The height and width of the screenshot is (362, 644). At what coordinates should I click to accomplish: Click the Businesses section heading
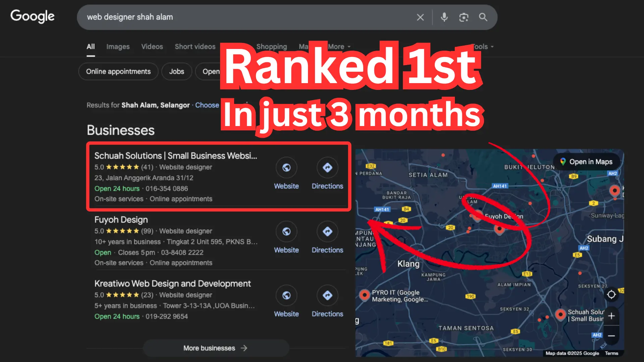(x=120, y=130)
